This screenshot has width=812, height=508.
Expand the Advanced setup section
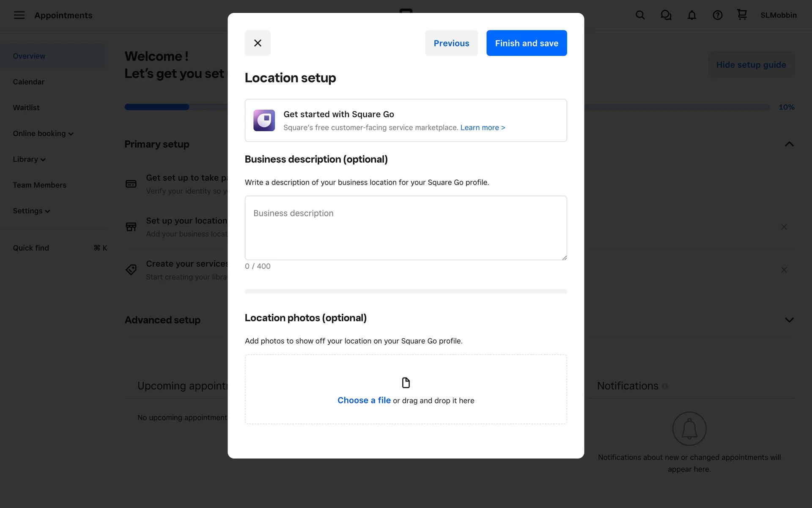point(789,320)
